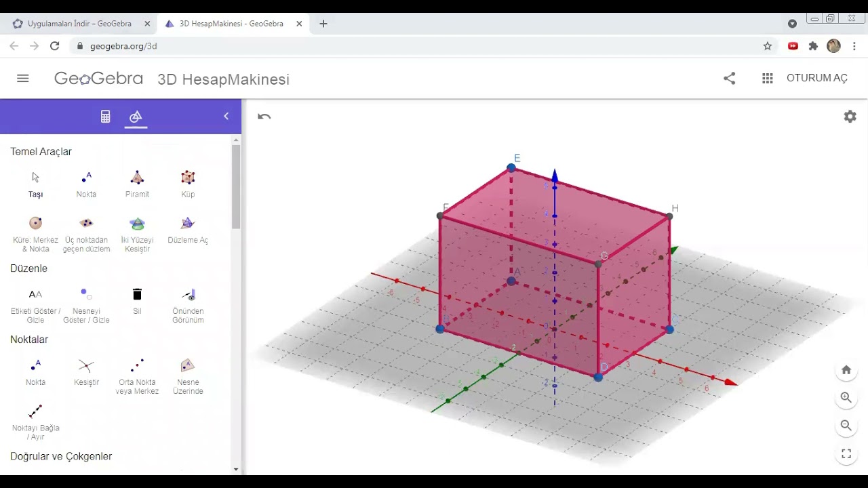Select the Küre: Merkez & Nokta tool
This screenshot has height=488, width=868.
pyautogui.click(x=35, y=235)
